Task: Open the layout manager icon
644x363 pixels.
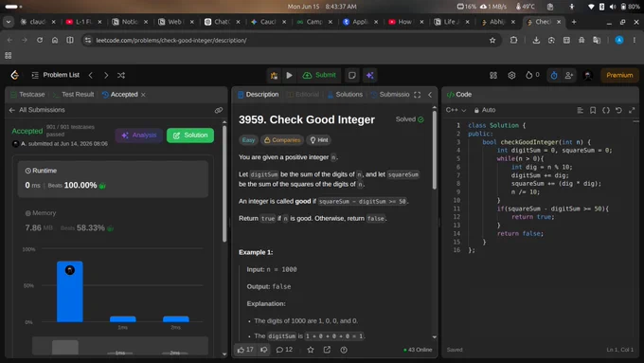Action: (x=493, y=75)
